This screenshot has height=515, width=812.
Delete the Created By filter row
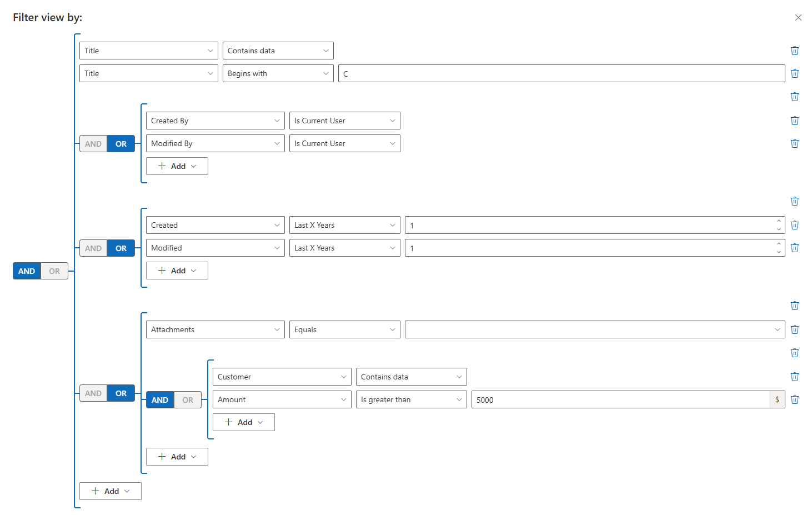tap(795, 121)
